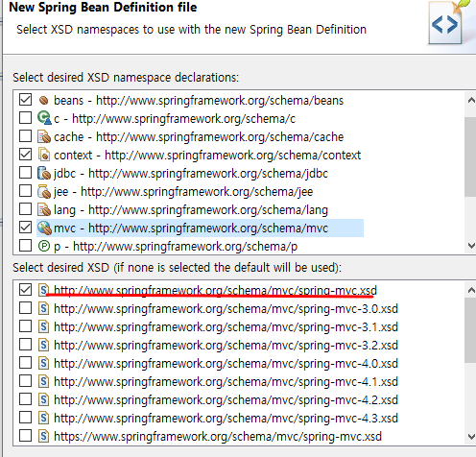Select the c schema row text
476x457 pixels.
[175, 119]
